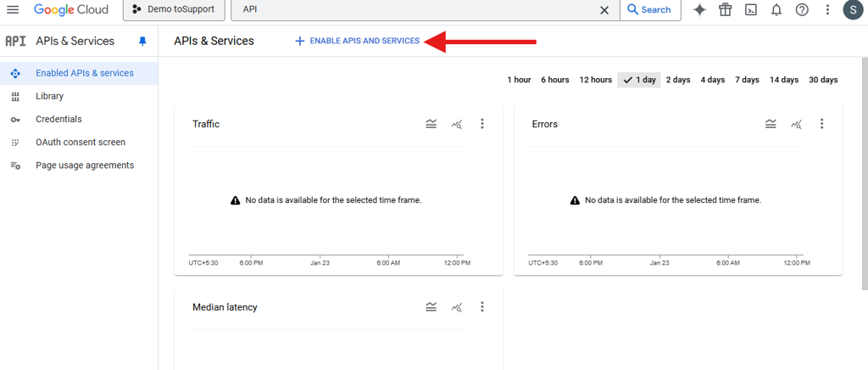Open the Credentials sidebar item

click(79, 119)
